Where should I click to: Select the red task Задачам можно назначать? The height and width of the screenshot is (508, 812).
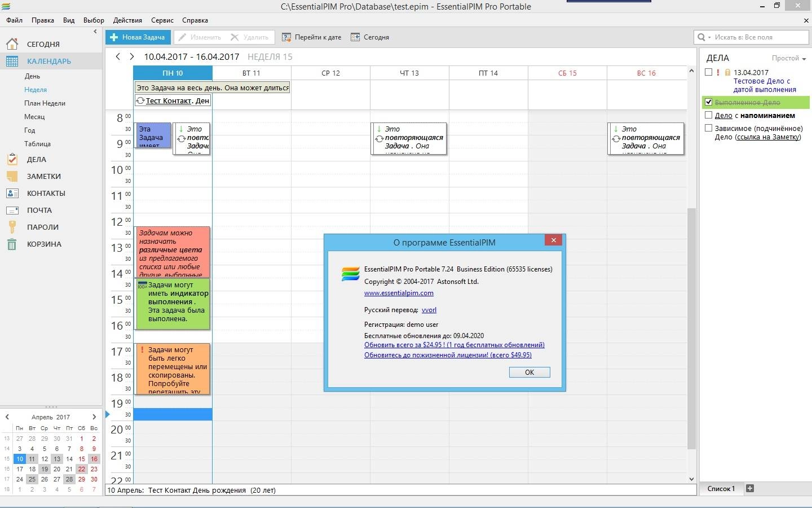pyautogui.click(x=173, y=252)
